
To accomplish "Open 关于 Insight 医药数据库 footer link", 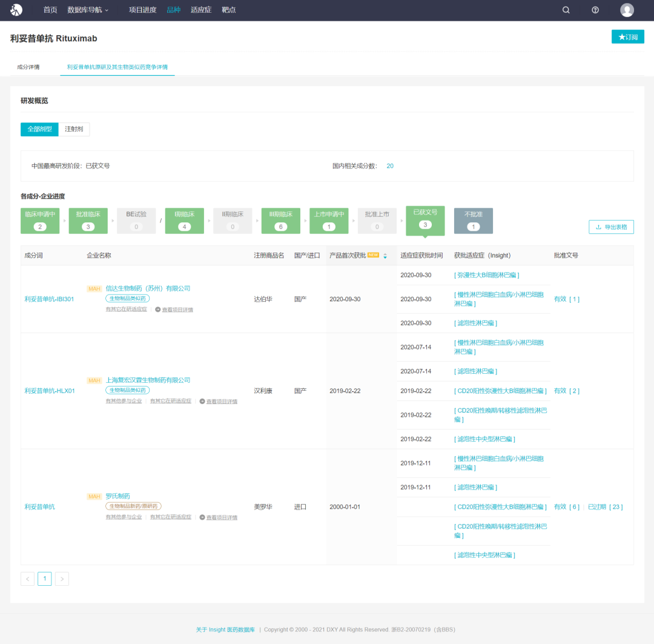I will pos(226,630).
